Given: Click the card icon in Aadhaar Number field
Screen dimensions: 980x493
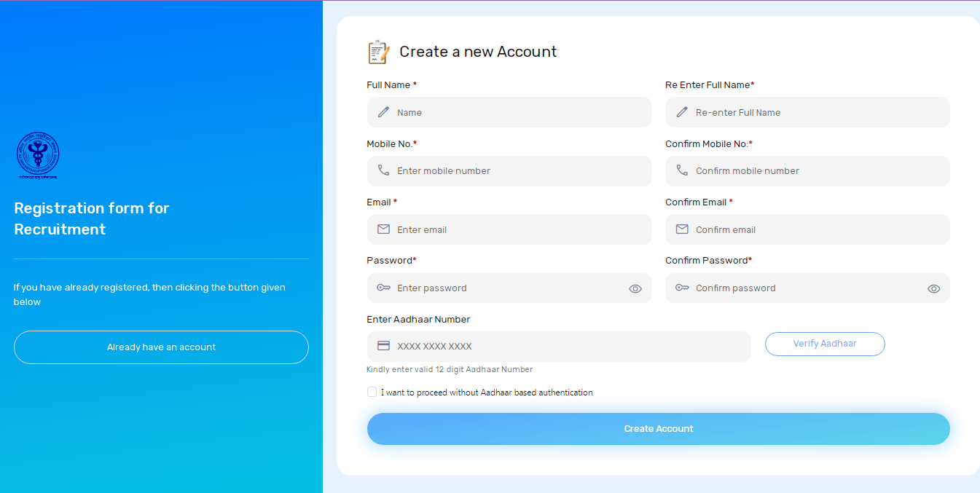Looking at the screenshot, I should click(383, 346).
